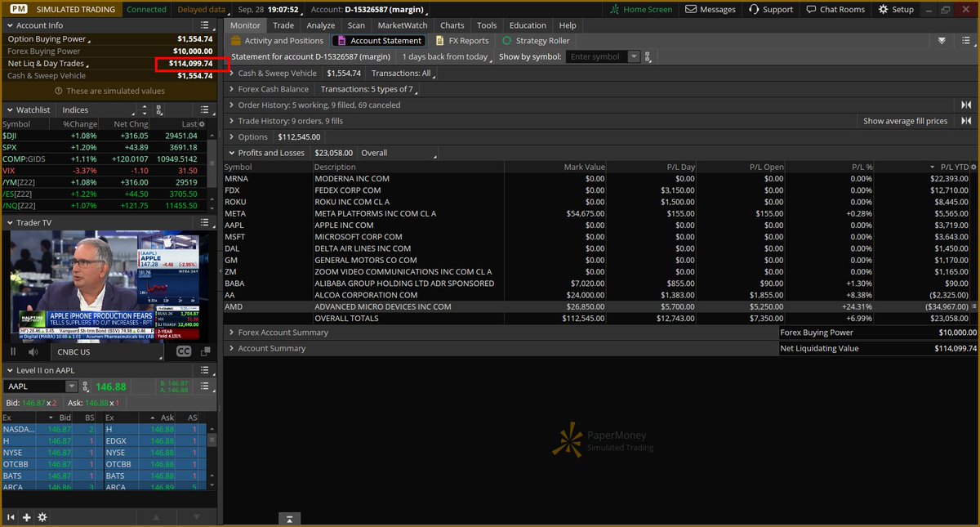Screen dimensions: 980x527
Task: Add a new gadget to sidebar
Action: (26, 517)
